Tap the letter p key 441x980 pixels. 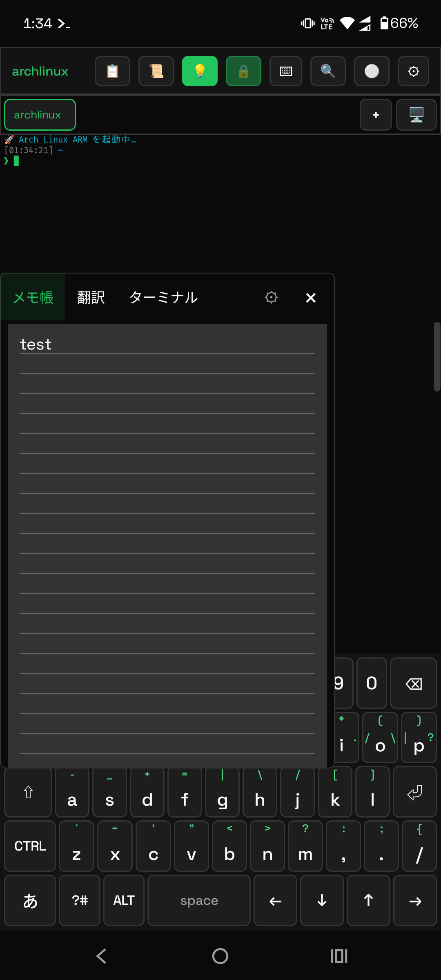tap(419, 737)
